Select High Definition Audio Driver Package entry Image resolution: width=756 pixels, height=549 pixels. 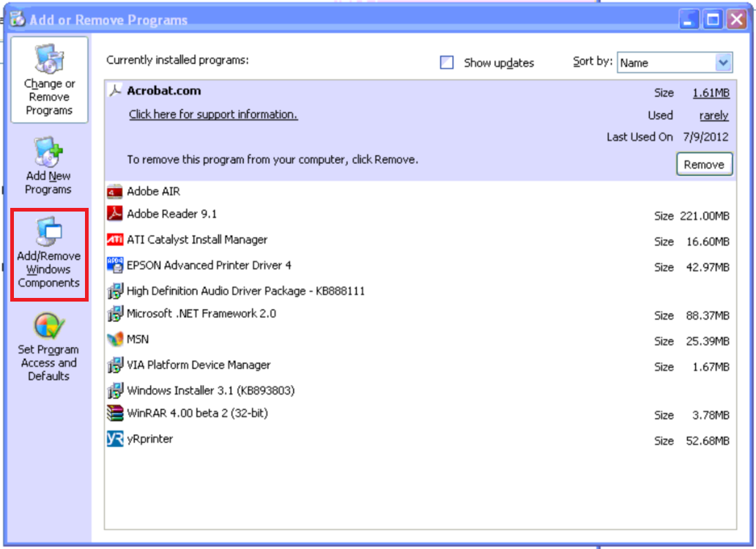point(420,291)
